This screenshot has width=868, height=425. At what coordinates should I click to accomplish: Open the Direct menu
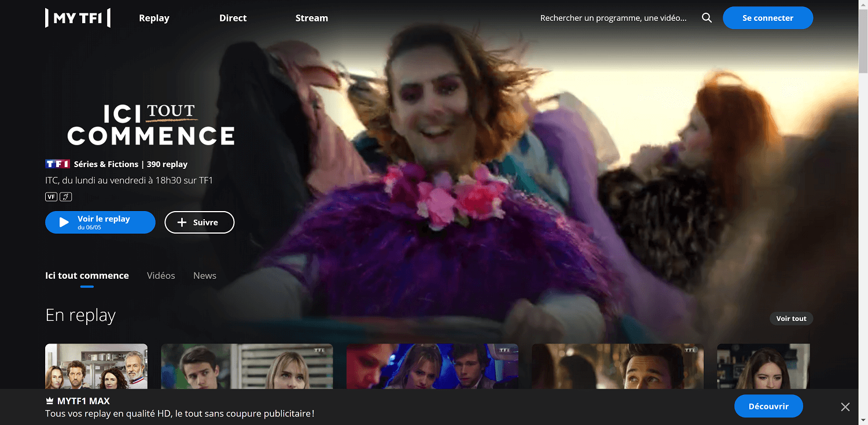pyautogui.click(x=233, y=18)
